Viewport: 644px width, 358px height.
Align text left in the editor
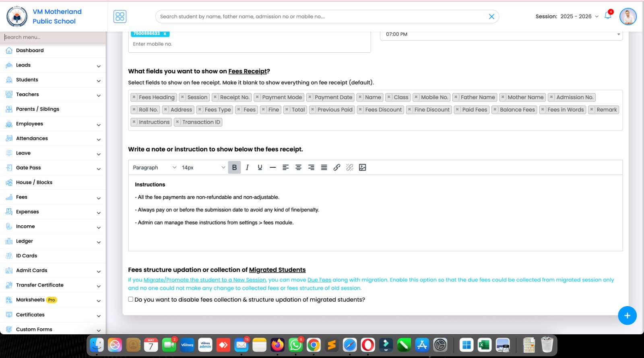pyautogui.click(x=286, y=167)
